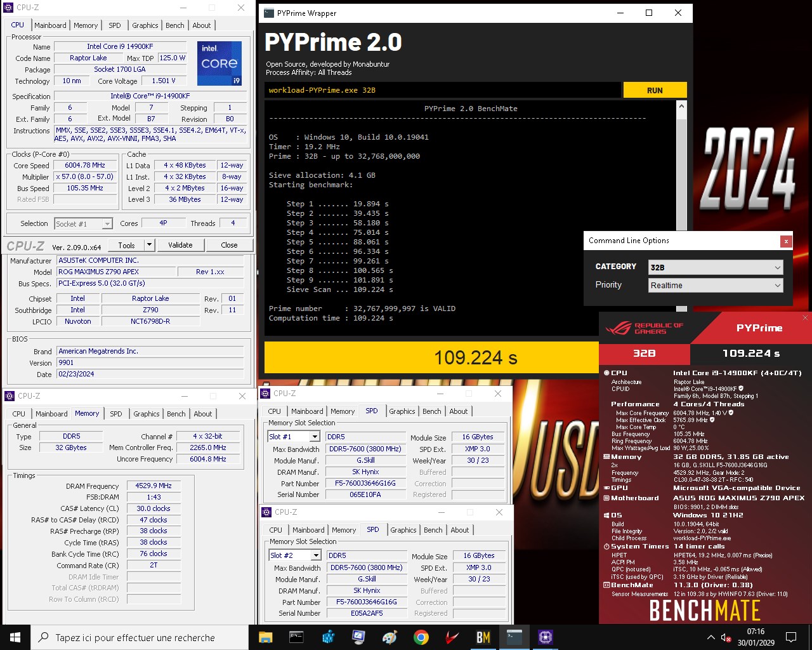812x650 pixels.
Task: Open File Explorer from the taskbar
Action: pyautogui.click(x=266, y=637)
